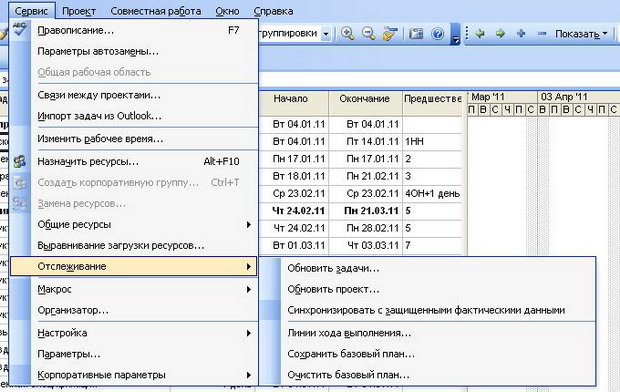
Task: Click the predecessor cell 4ОН+1 день
Action: [433, 194]
